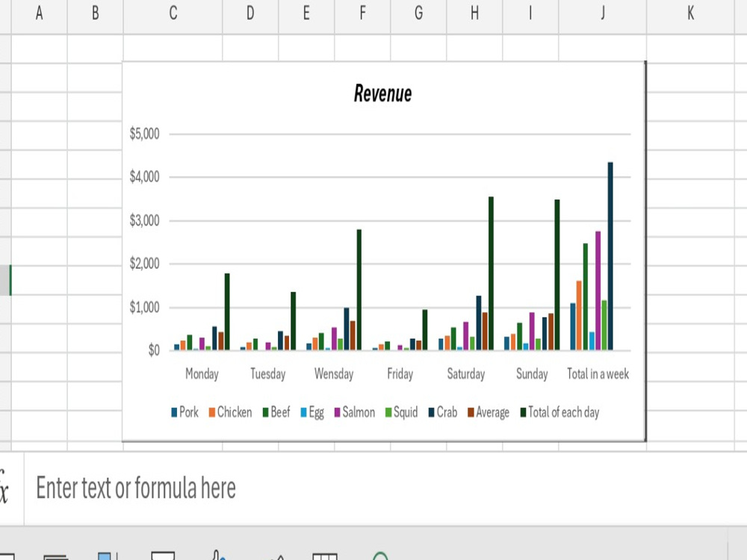
Task: Click Sunday's dark green total bar
Action: 557,275
